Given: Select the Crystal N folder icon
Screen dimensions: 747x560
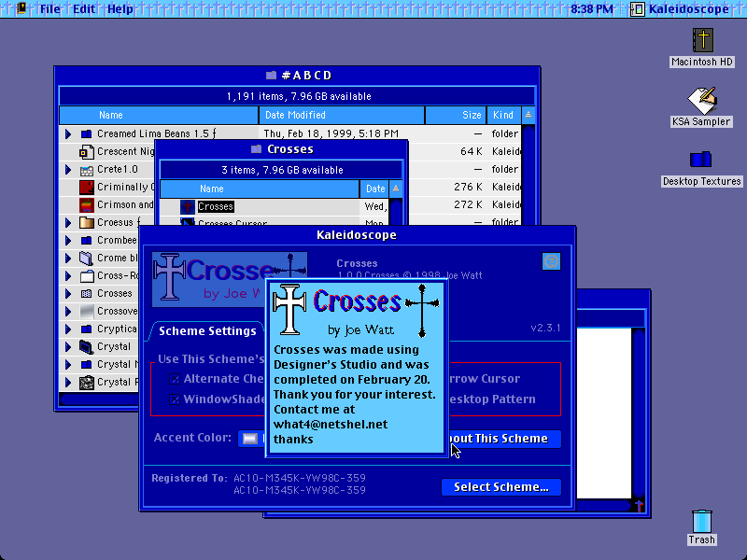Looking at the screenshot, I should 86,365.
